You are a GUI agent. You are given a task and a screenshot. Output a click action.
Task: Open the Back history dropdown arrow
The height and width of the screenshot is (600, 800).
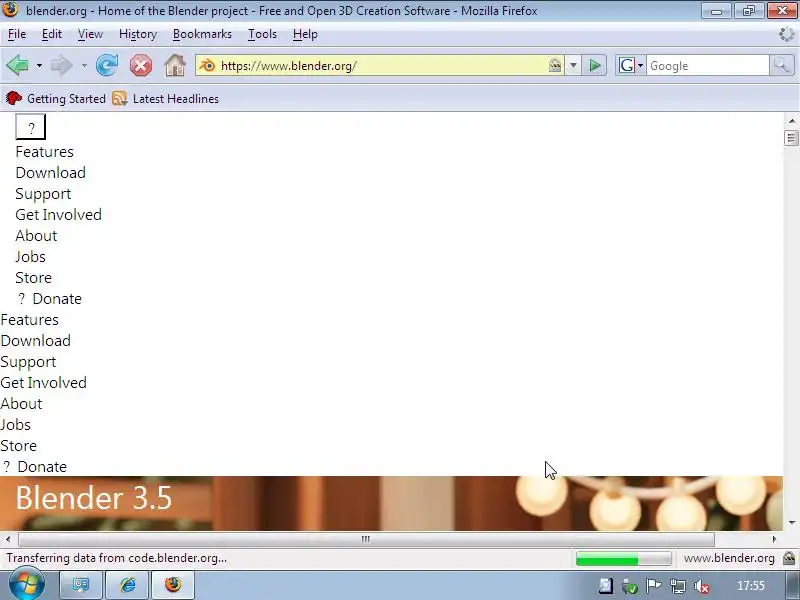(x=39, y=66)
